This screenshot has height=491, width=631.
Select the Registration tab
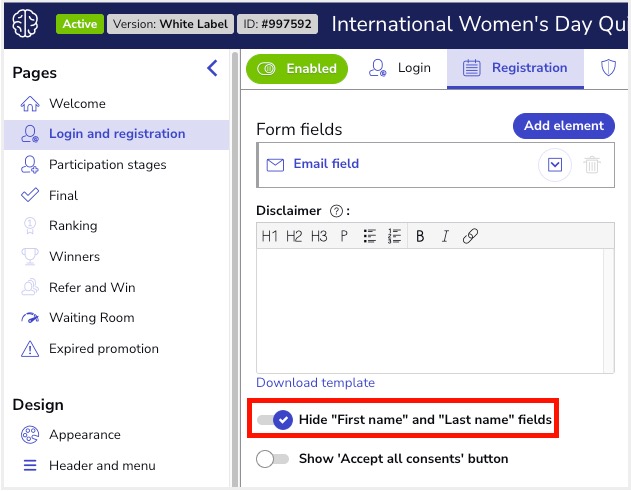pyautogui.click(x=515, y=68)
